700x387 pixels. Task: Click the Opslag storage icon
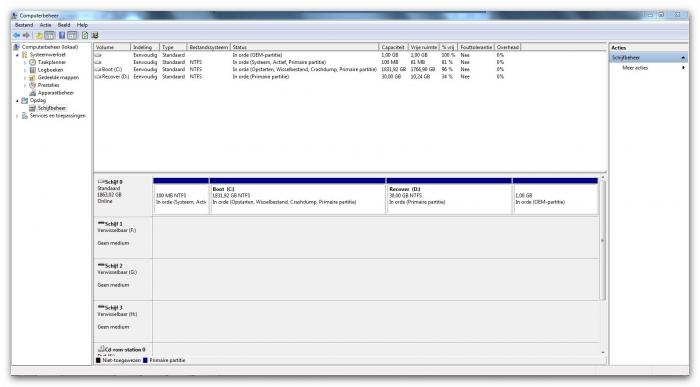25,100
